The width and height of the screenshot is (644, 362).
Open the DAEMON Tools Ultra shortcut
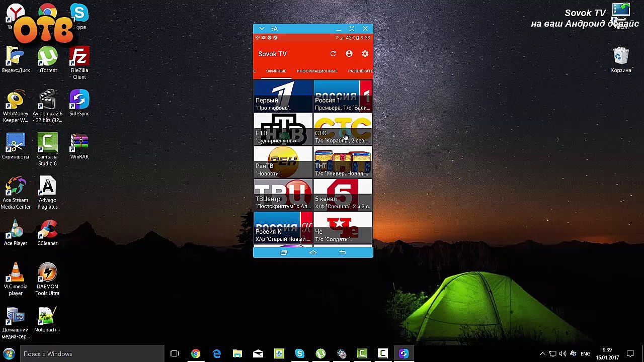click(47, 280)
